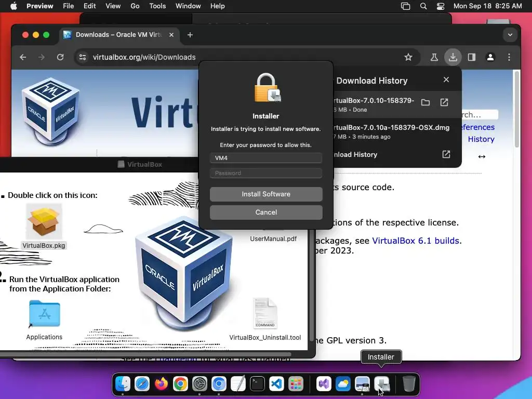Viewport: 532px width, 399px height.
Task: Close the Download History popup
Action: pos(446,79)
